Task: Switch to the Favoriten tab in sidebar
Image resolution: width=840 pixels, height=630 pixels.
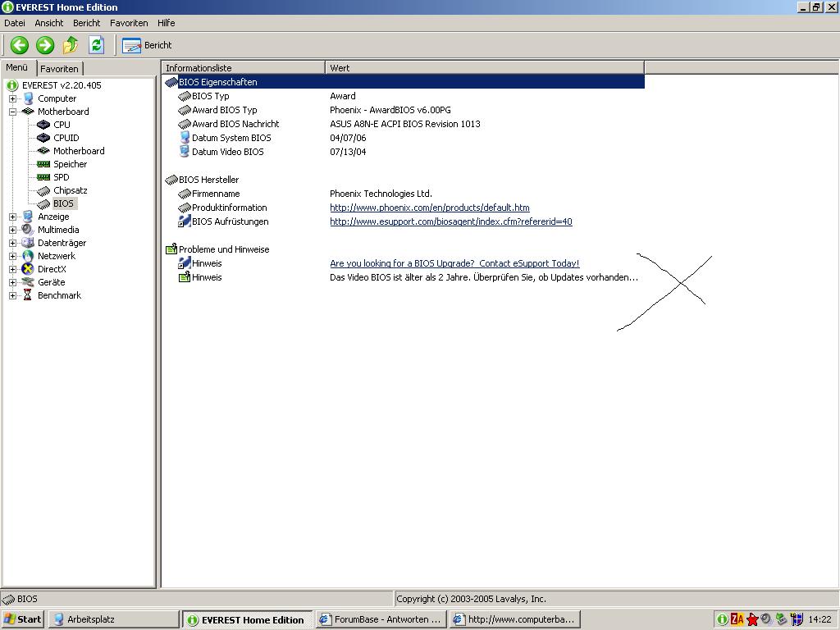Action: pos(59,69)
